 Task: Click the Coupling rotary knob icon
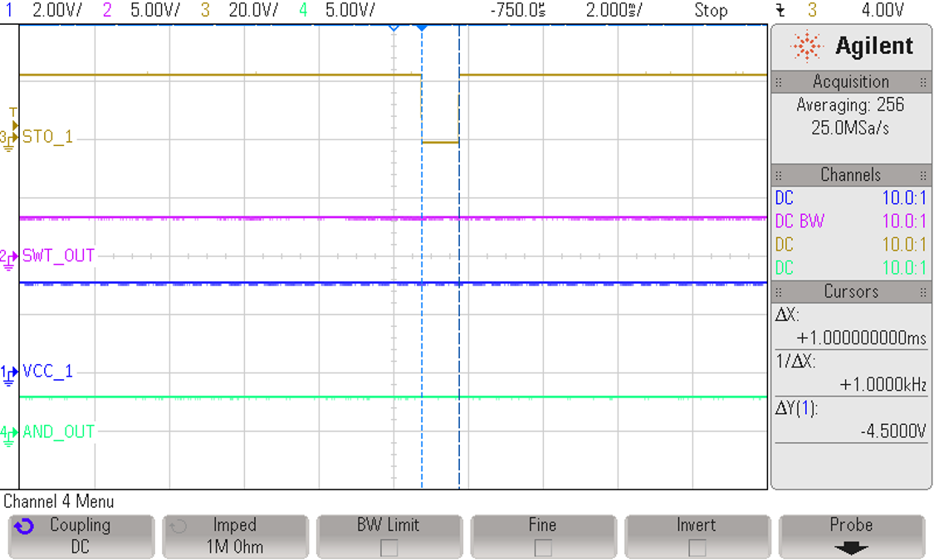[x=25, y=524]
